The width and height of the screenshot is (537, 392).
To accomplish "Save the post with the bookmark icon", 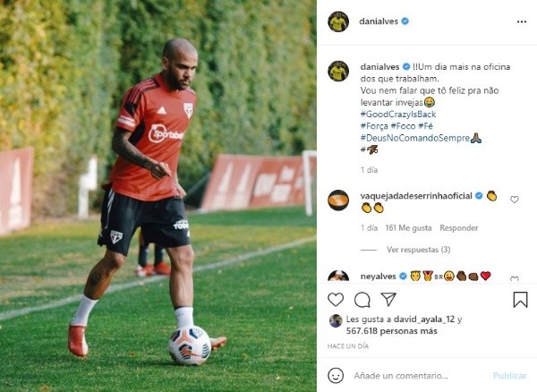I will [x=520, y=300].
